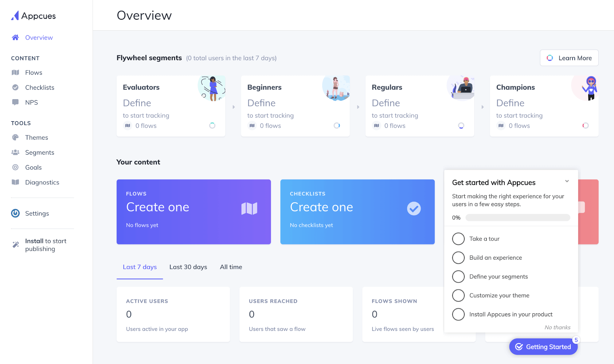
Task: Open Segments in the sidebar
Action: click(x=40, y=152)
